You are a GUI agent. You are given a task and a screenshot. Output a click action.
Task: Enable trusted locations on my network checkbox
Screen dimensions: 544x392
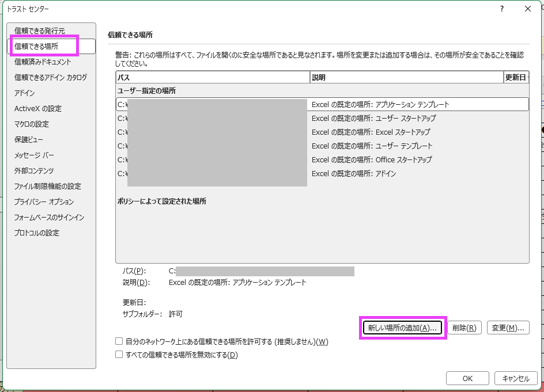click(119, 342)
